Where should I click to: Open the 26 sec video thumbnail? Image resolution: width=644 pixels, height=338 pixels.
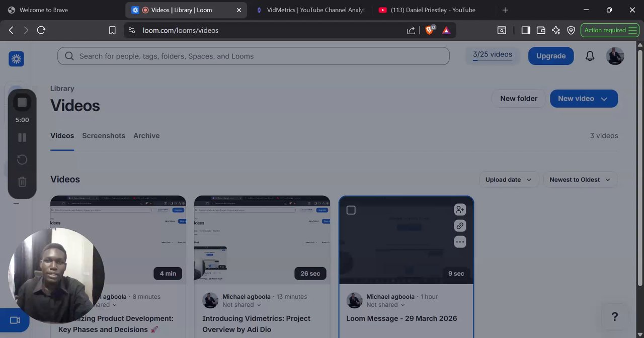pyautogui.click(x=262, y=240)
